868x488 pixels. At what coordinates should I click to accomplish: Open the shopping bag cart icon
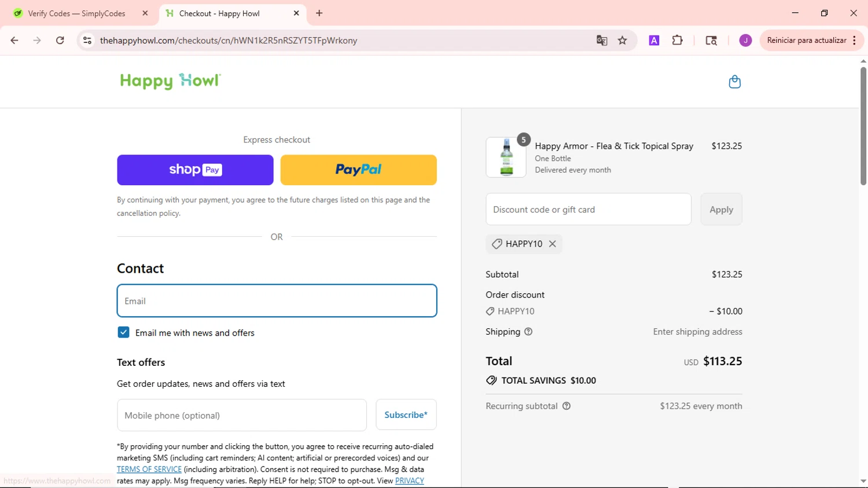tap(735, 82)
